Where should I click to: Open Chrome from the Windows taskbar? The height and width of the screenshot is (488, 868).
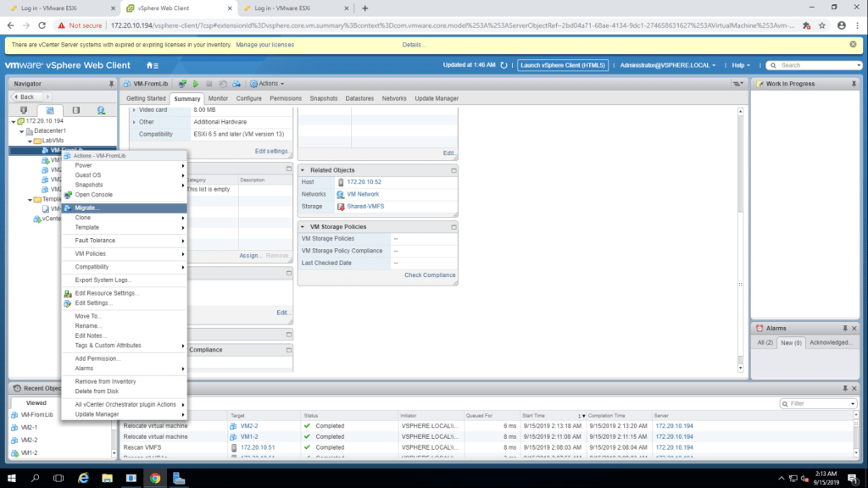pos(155,479)
